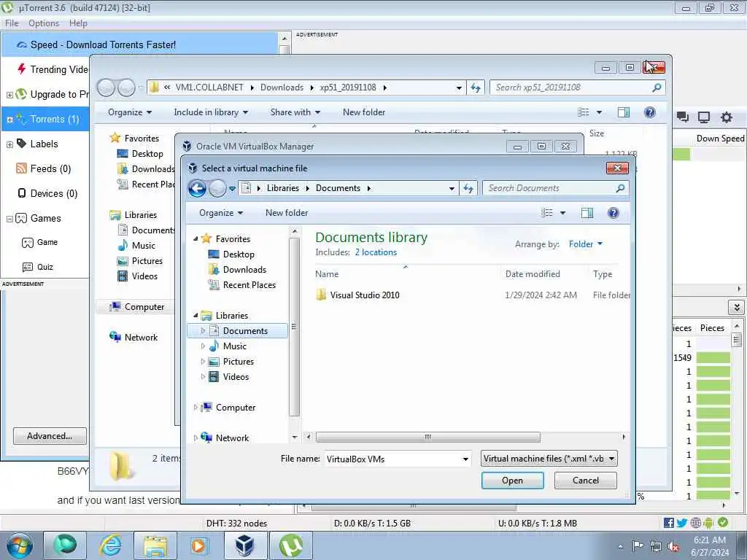Click the help icon in the xp51_20191108 Explorer window
Screen dimensions: 747x560
[650, 112]
